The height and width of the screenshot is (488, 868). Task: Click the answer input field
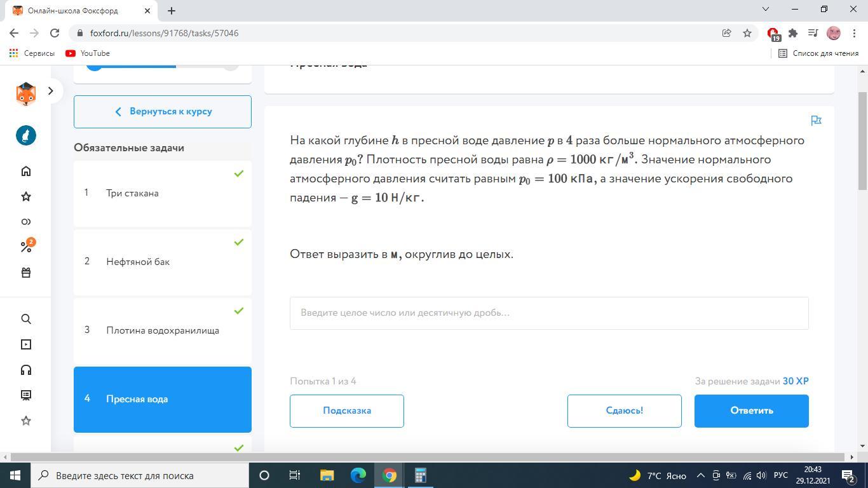(549, 313)
